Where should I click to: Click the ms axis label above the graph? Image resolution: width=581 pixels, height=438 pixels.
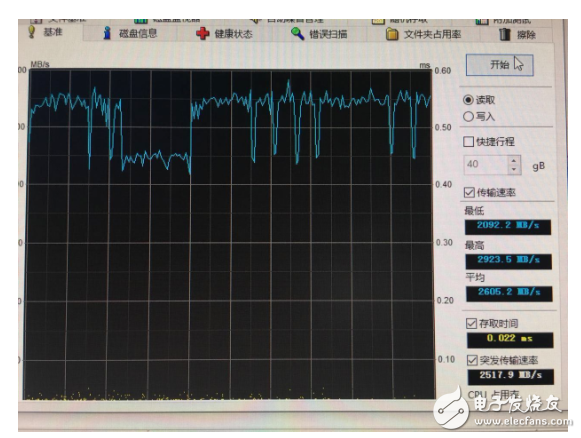(x=424, y=65)
